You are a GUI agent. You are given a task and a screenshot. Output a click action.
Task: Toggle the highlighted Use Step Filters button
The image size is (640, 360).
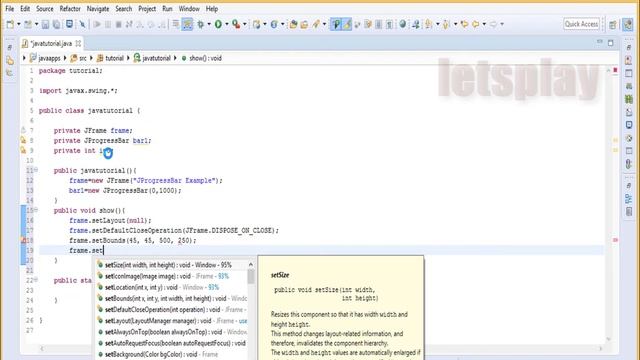coord(187,24)
